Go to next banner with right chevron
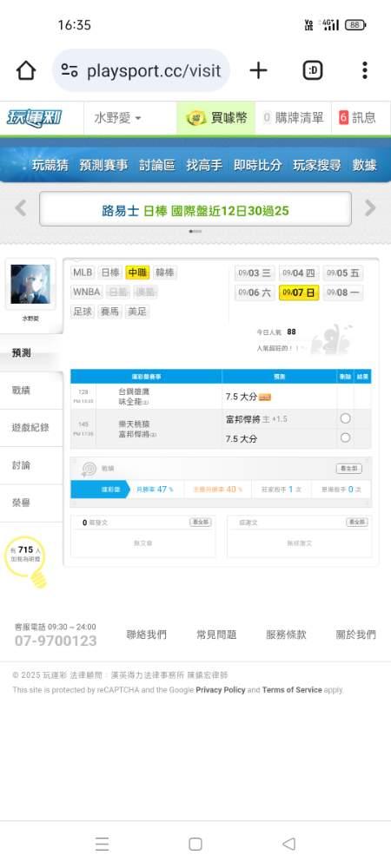This screenshot has height=868, width=391. pos(369,208)
